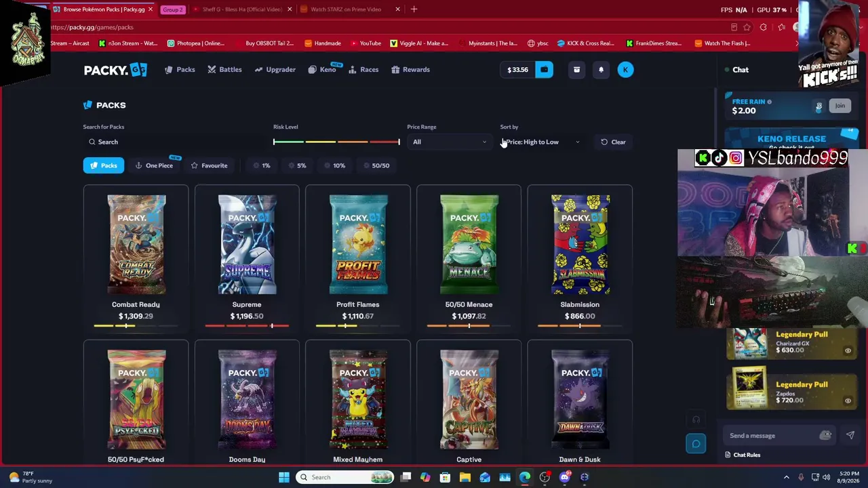Open Microsoft Store from the taskbar

pos(445,477)
